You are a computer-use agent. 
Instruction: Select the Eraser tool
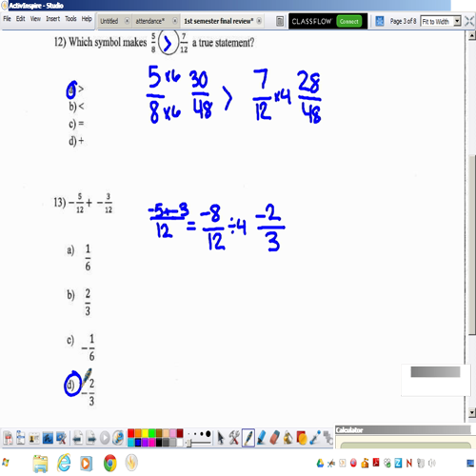coord(274,438)
